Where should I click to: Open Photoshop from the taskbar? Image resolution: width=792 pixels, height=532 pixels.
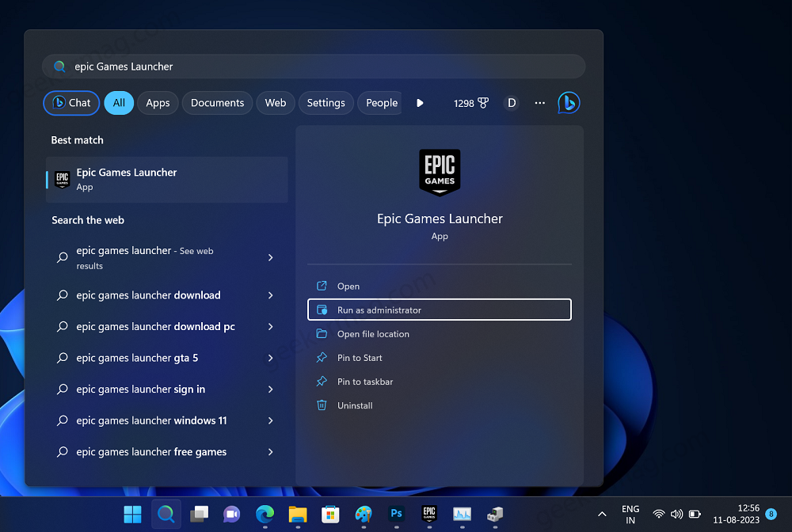[397, 513]
